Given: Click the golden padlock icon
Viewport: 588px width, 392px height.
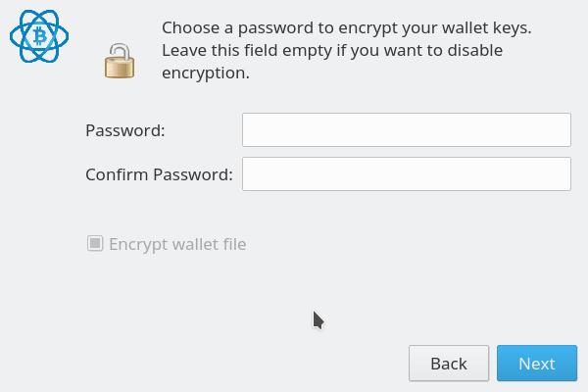Looking at the screenshot, I should point(119,60).
